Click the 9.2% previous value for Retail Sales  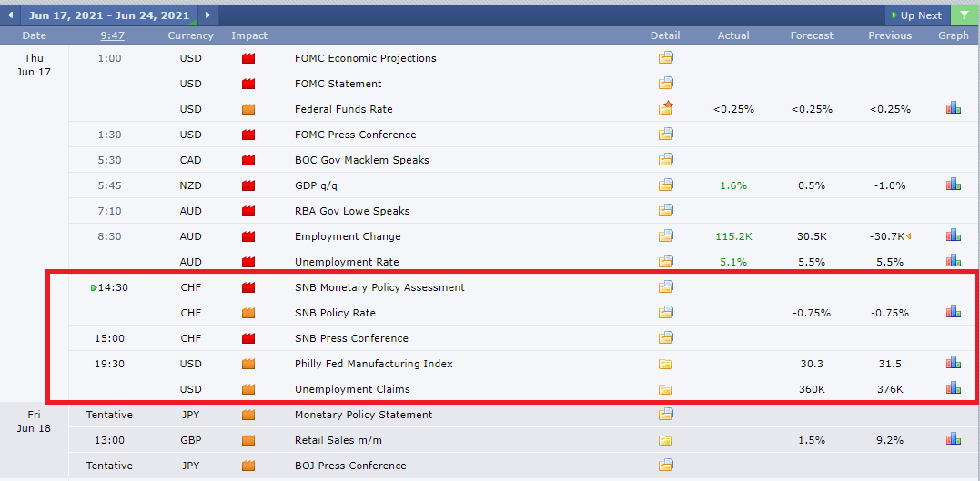pos(889,440)
